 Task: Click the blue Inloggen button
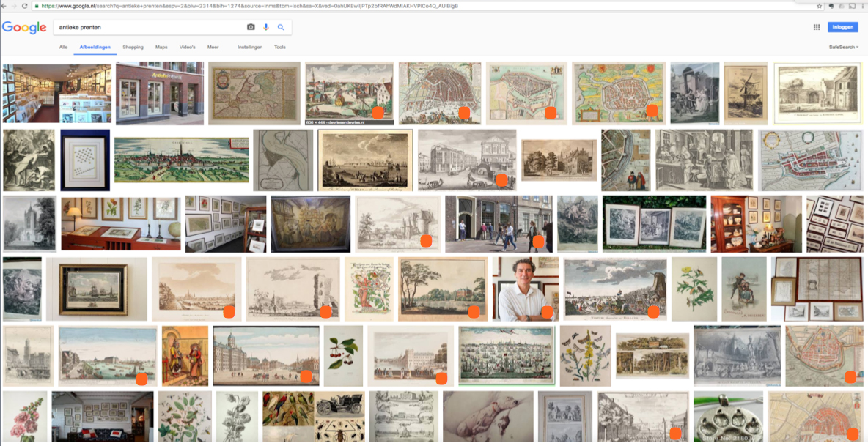click(x=843, y=27)
